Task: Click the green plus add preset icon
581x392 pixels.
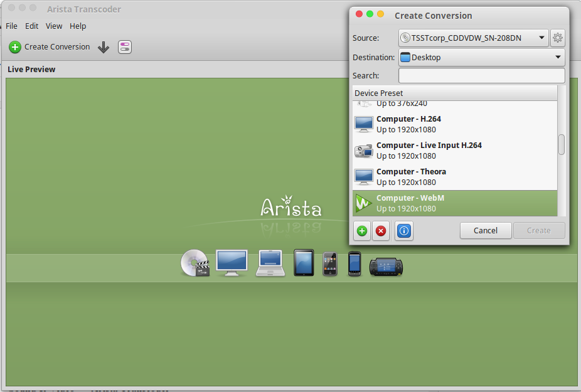Action: (362, 231)
